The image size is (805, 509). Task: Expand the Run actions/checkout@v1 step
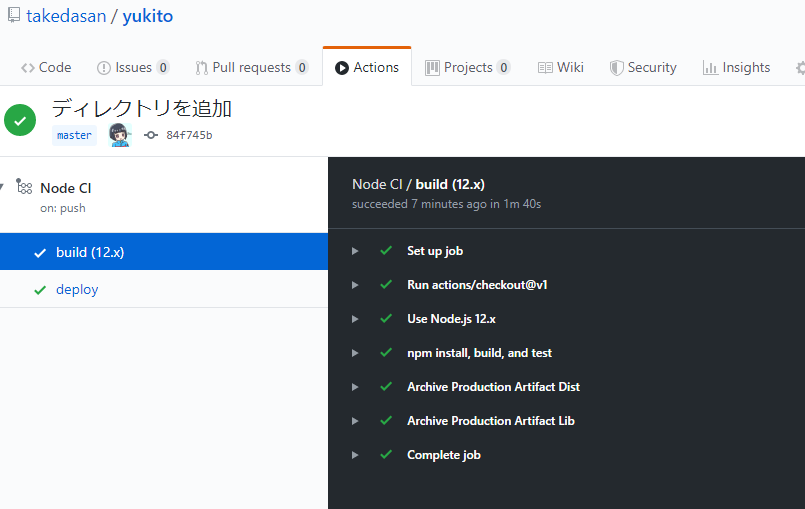[x=355, y=285]
